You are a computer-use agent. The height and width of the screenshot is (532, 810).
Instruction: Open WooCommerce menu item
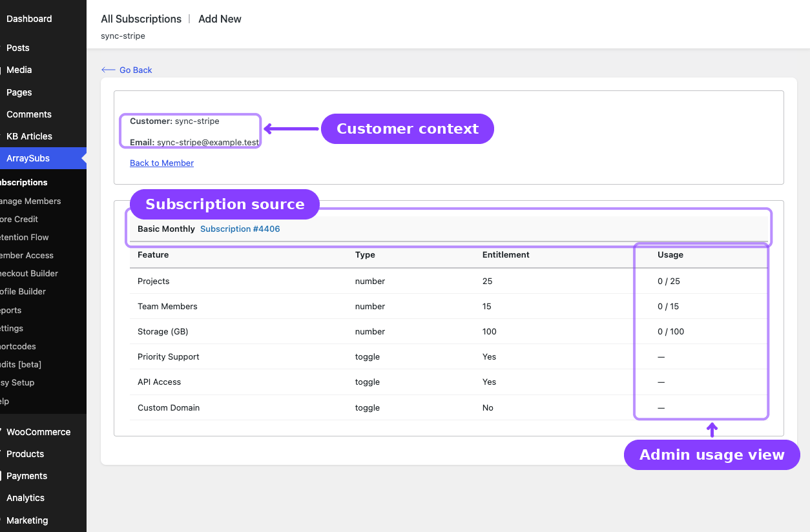click(38, 432)
